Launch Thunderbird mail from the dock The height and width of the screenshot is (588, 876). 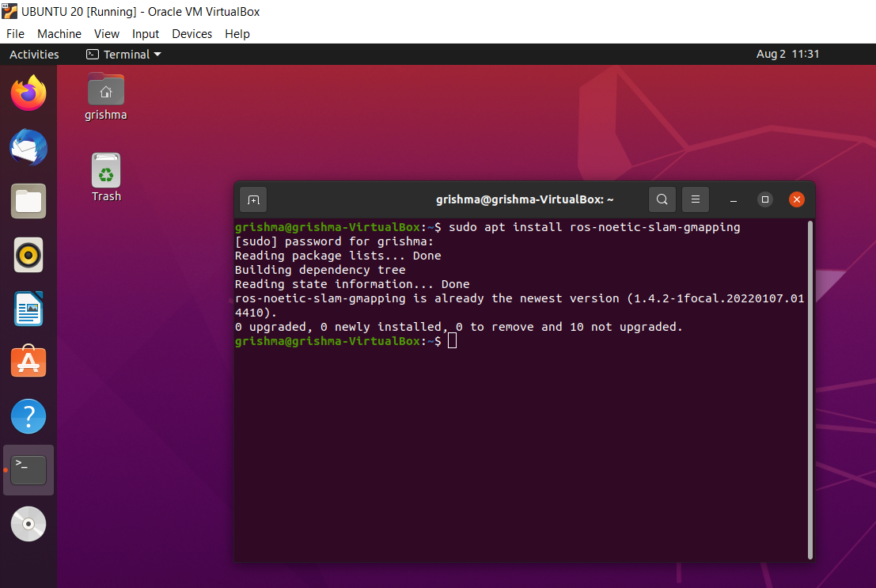click(x=28, y=147)
